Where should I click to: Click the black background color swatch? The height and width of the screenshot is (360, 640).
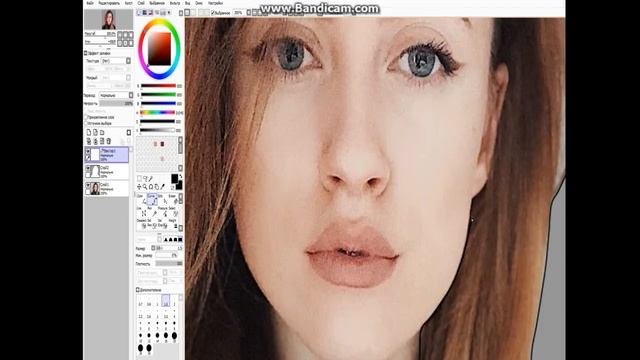tap(179, 186)
